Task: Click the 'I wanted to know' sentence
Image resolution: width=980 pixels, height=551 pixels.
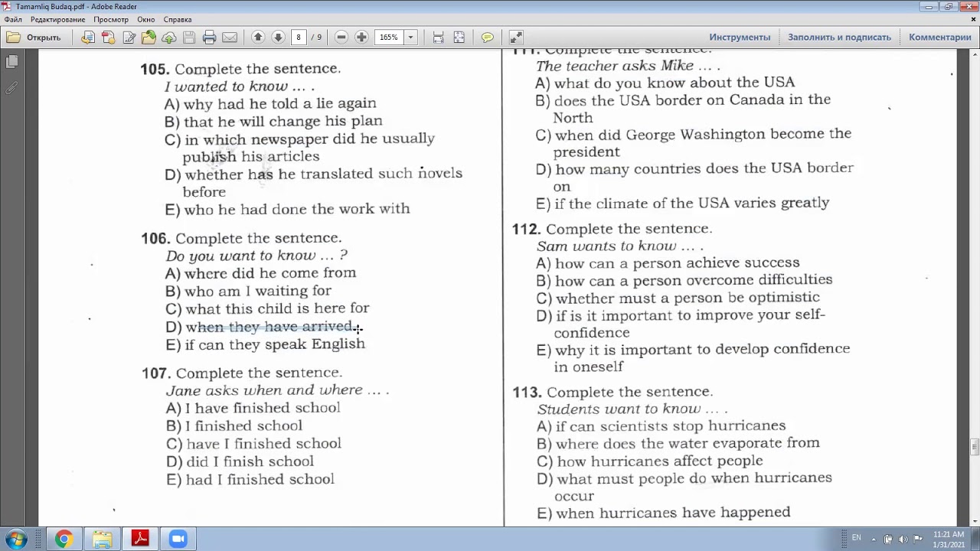Action: pos(240,86)
